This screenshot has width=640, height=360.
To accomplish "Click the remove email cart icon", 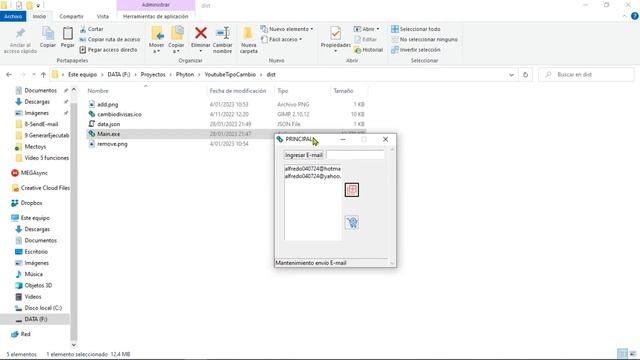I will 351,222.
